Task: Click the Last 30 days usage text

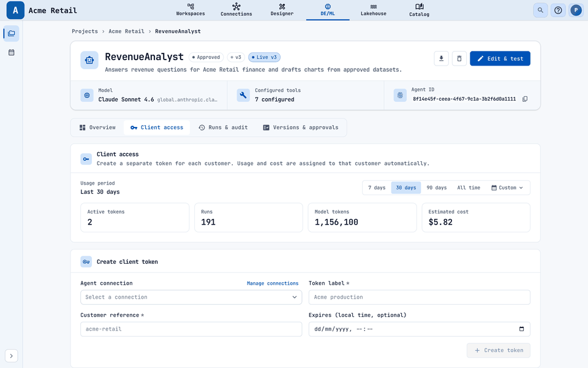Action: (x=100, y=192)
